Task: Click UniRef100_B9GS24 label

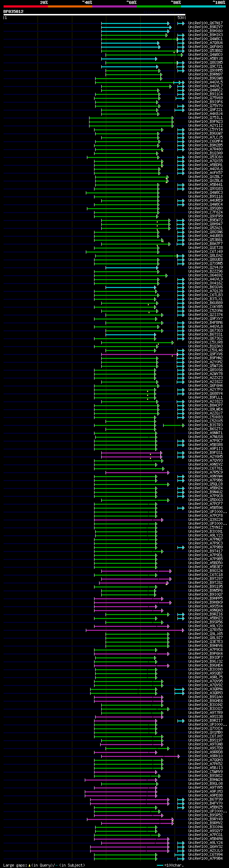Action: (x=205, y=571)
